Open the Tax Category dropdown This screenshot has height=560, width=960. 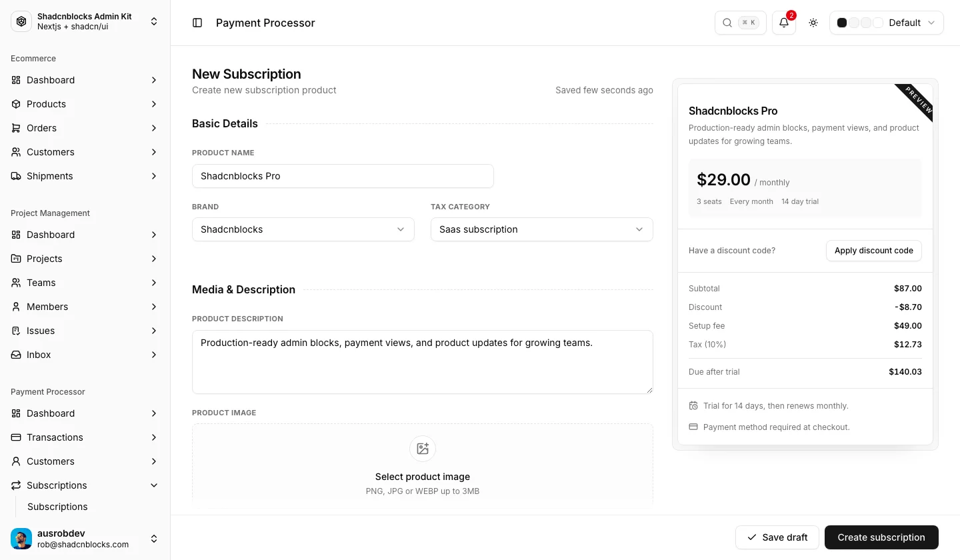click(x=542, y=229)
